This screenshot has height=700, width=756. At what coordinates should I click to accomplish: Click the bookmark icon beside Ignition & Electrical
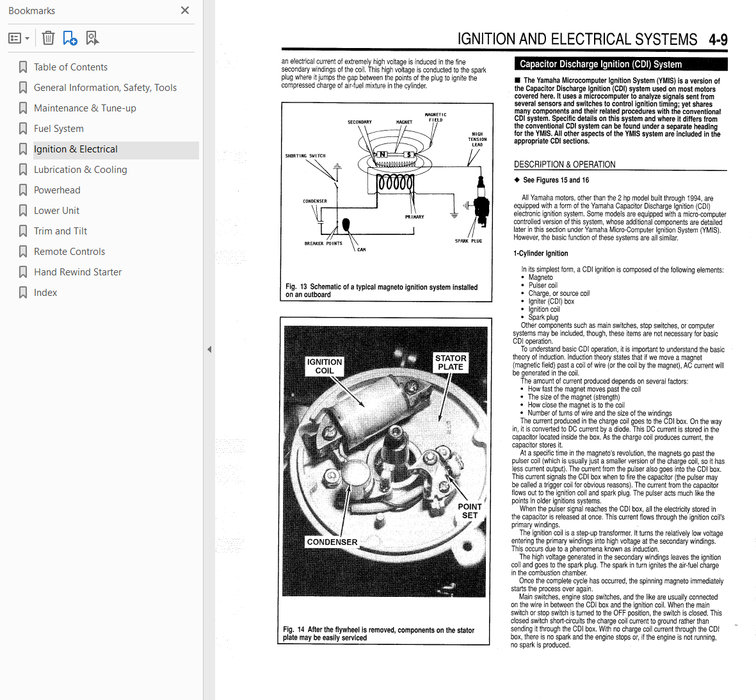(x=22, y=149)
